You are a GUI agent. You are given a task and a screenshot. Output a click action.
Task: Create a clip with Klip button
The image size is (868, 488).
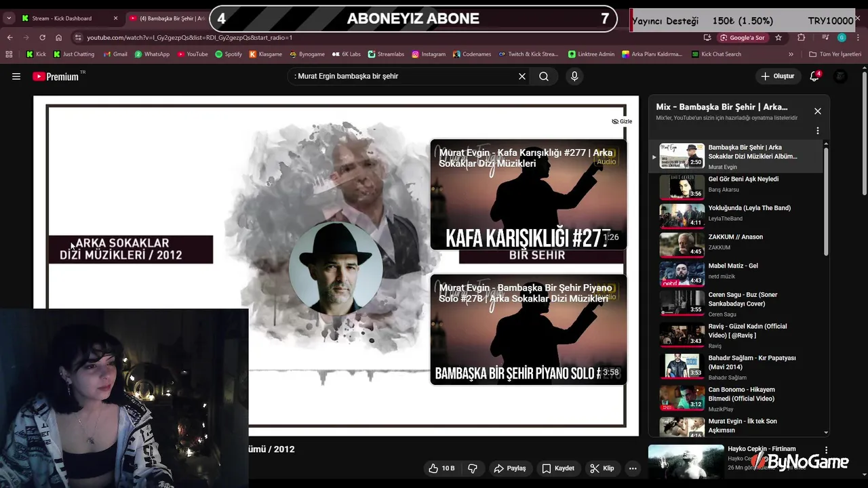(602, 468)
